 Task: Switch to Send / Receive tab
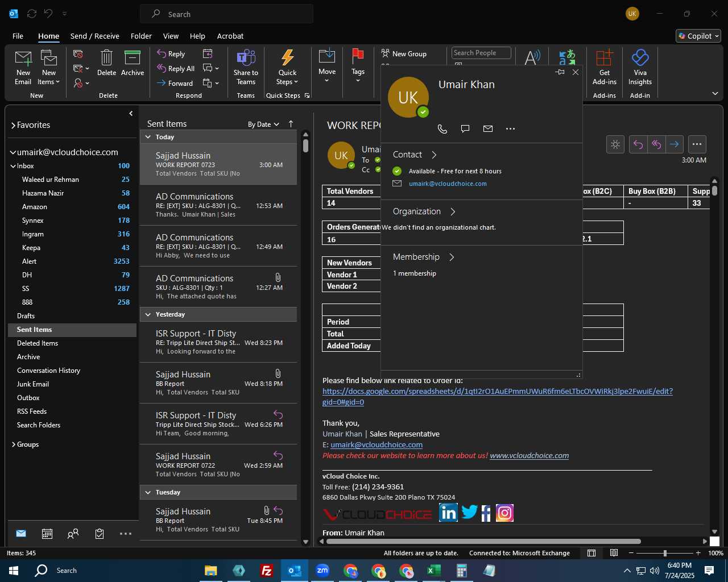pos(95,36)
